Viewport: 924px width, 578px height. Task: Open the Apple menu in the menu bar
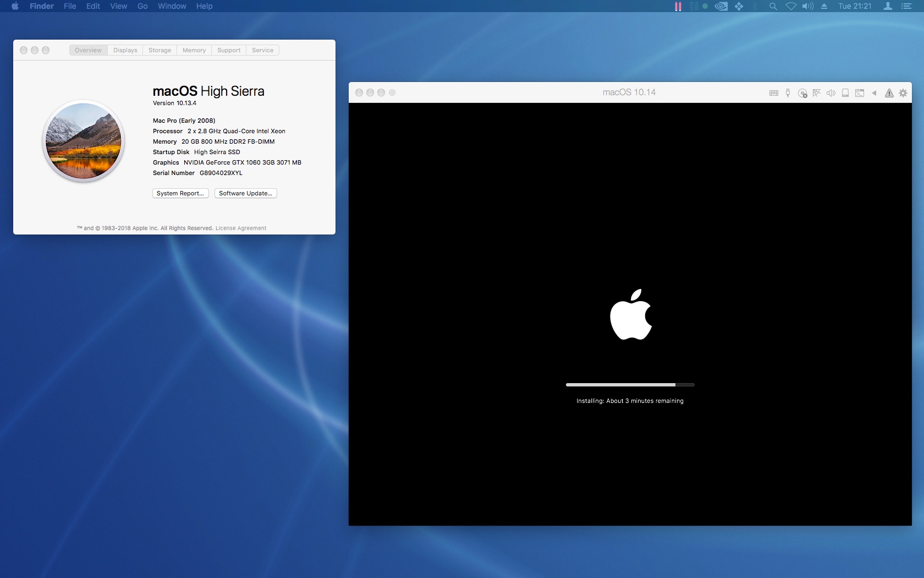click(15, 6)
